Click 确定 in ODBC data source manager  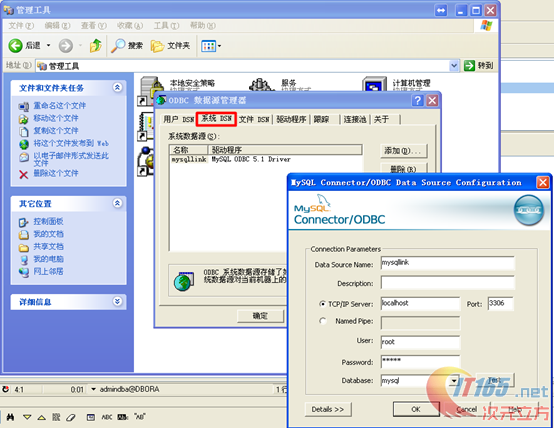261,316
